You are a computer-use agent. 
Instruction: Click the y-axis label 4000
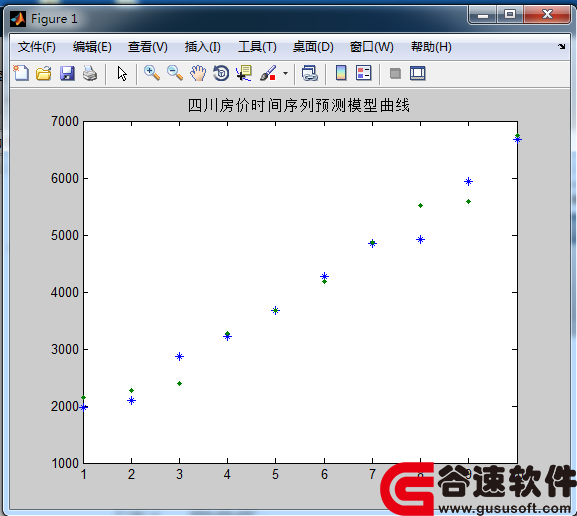coord(65,293)
